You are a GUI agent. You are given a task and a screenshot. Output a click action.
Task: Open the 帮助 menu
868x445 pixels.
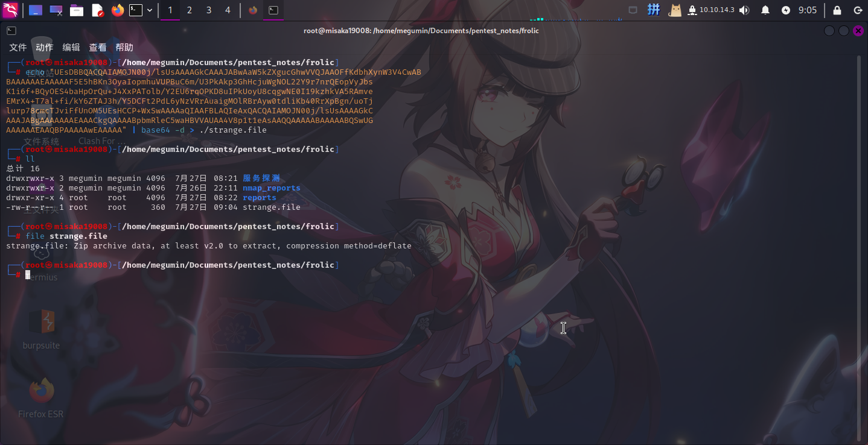tap(124, 48)
